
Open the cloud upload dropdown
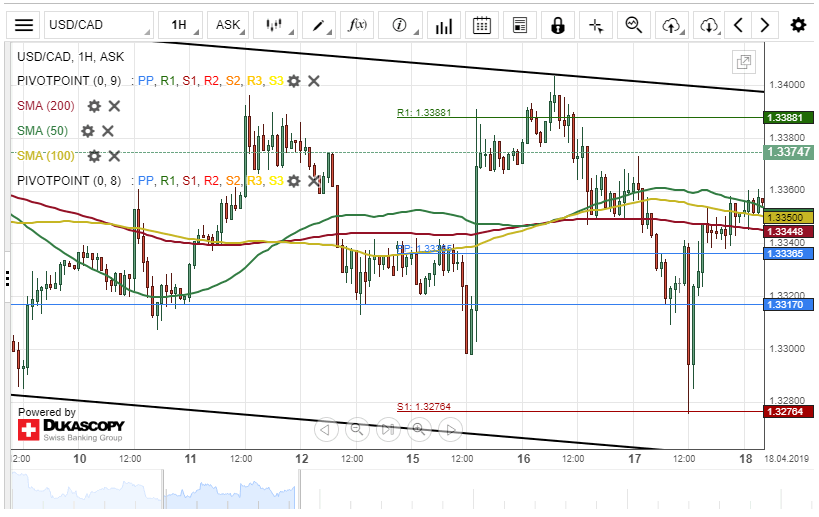pyautogui.click(x=672, y=25)
